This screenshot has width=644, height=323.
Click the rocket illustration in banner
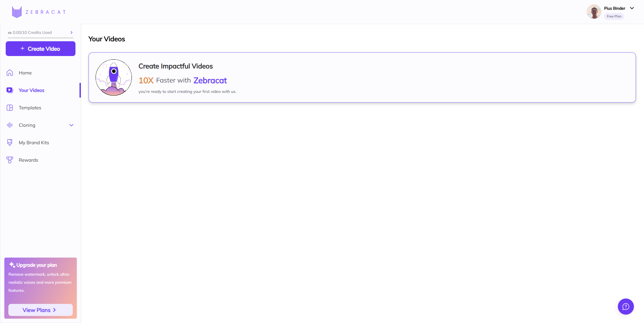(x=114, y=77)
